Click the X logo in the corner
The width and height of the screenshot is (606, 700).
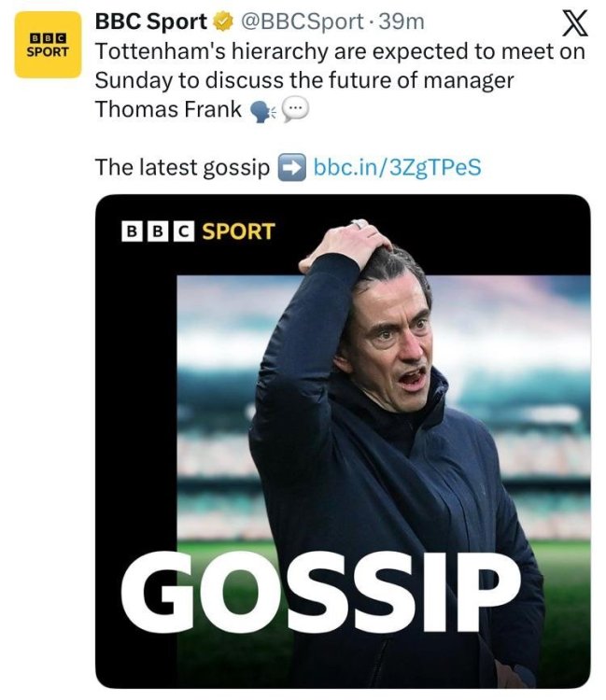571,22
